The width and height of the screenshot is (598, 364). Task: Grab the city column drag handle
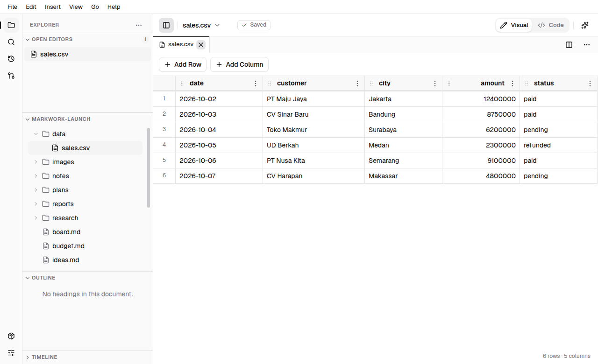(x=371, y=84)
